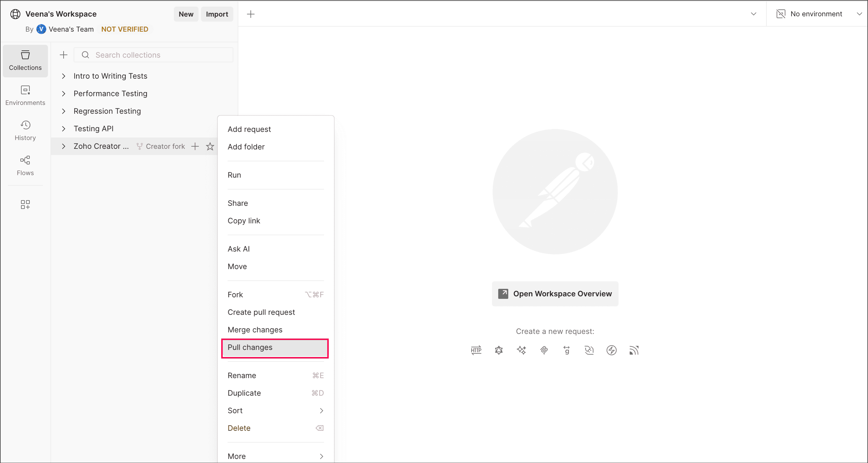Image resolution: width=868 pixels, height=463 pixels.
Task: Create a new MQTT request
Action: pos(634,350)
